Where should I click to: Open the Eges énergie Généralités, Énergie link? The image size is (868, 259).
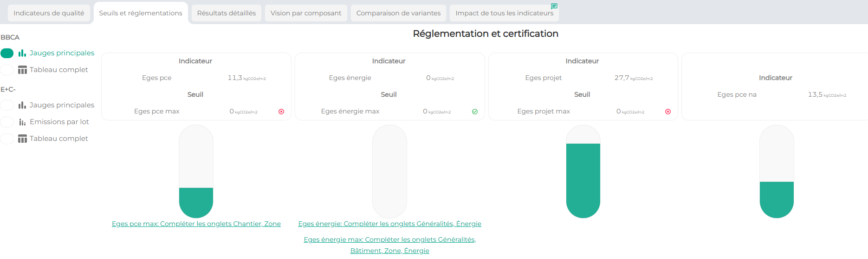389,224
